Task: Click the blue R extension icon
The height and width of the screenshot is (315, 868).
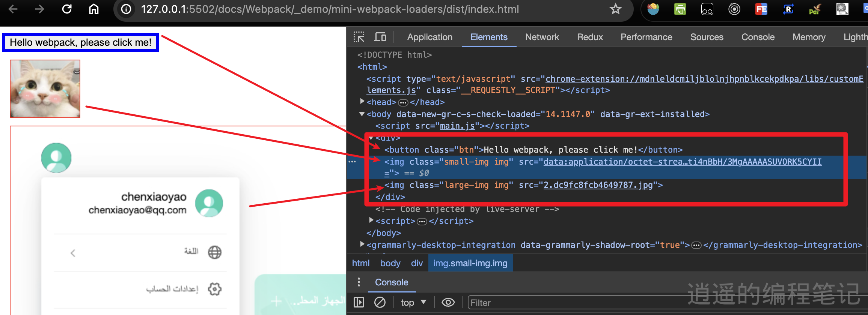Action: point(788,9)
